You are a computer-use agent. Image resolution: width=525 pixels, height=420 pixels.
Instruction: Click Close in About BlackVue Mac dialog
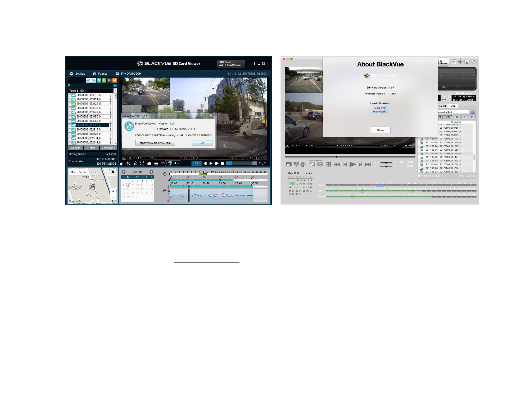pyautogui.click(x=380, y=130)
